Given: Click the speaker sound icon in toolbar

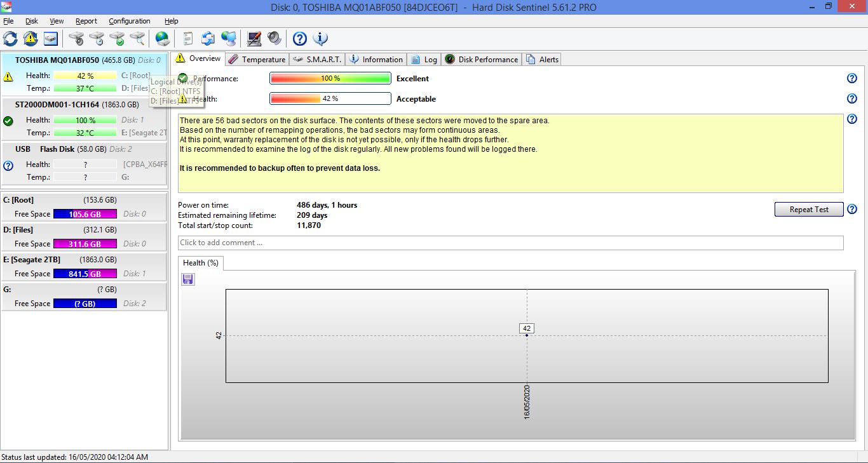Looking at the screenshot, I should pos(275,39).
